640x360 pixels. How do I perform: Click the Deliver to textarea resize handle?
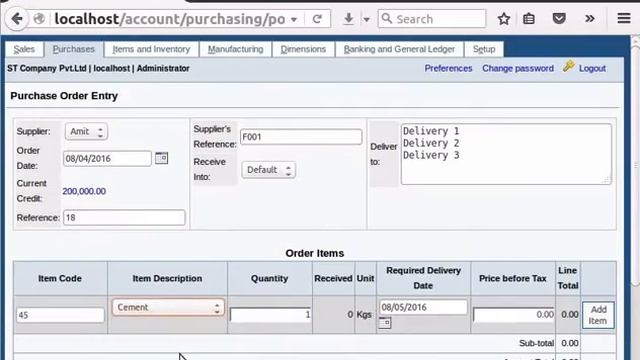pos(607,180)
